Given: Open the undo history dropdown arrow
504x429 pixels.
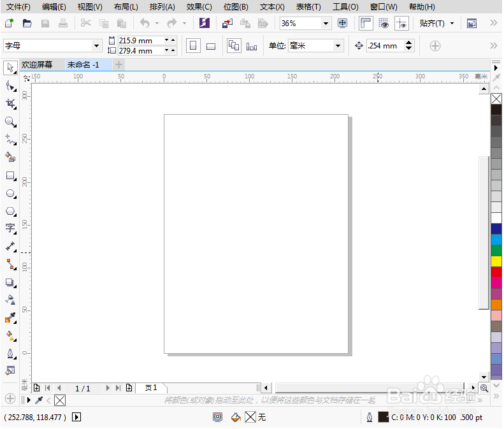Looking at the screenshot, I should pos(157,23).
